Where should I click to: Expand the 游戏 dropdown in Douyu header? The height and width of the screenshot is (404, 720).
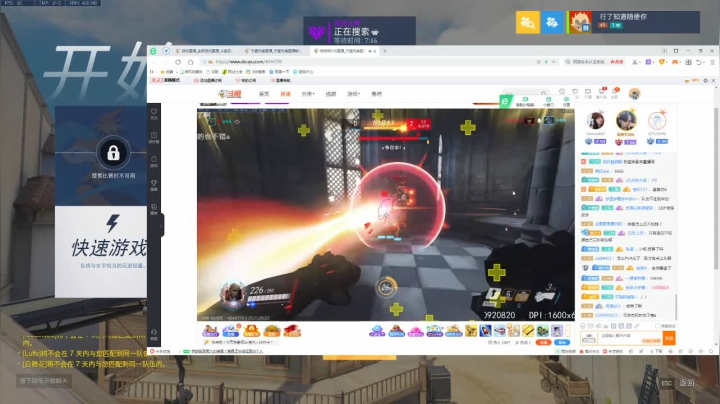click(354, 94)
